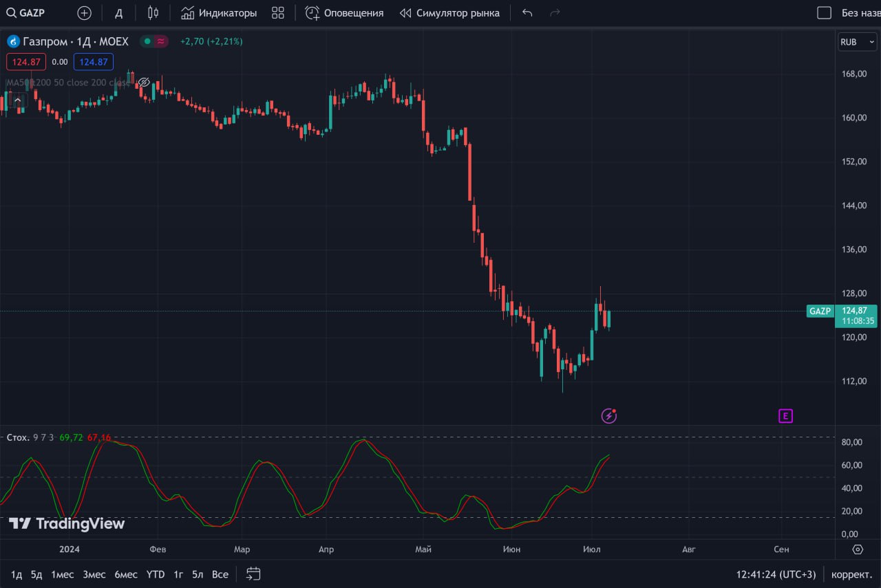Screen dimensions: 881x588
Task: Set range to 1г
Action: (x=178, y=574)
